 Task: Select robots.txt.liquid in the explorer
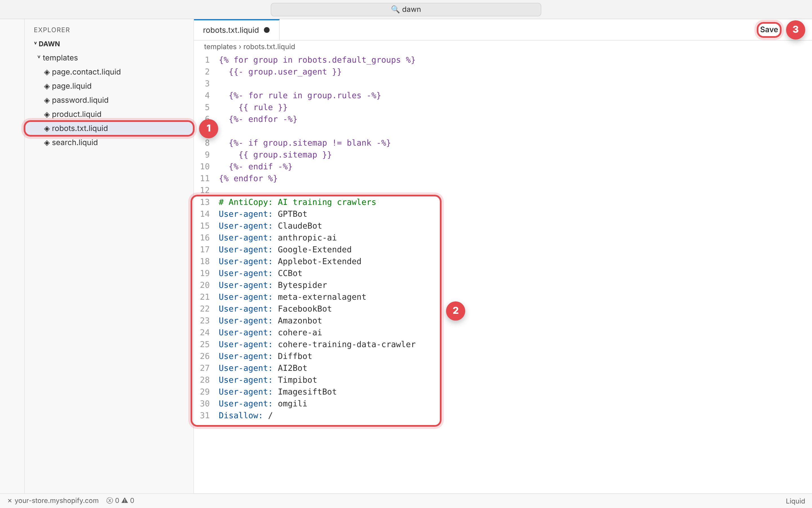point(109,128)
